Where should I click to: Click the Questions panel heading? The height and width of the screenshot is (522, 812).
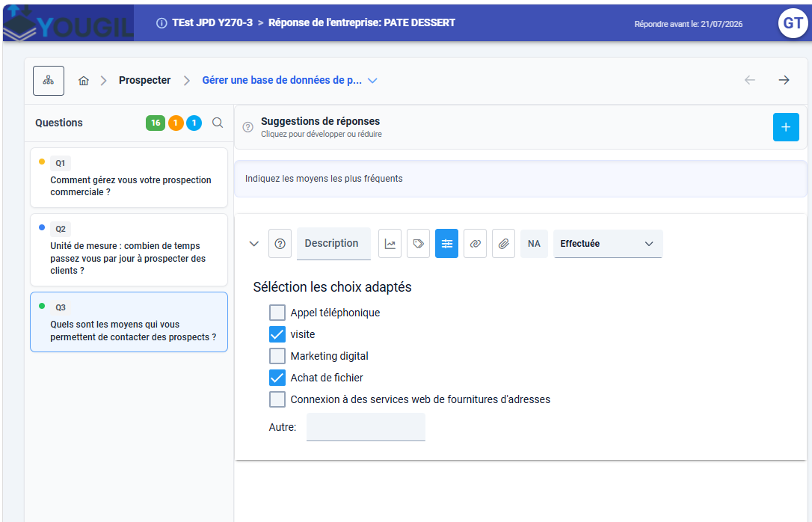(x=59, y=123)
